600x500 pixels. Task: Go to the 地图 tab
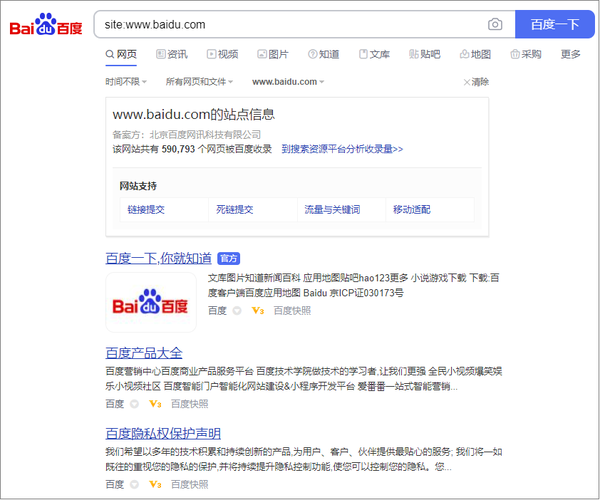click(x=475, y=54)
